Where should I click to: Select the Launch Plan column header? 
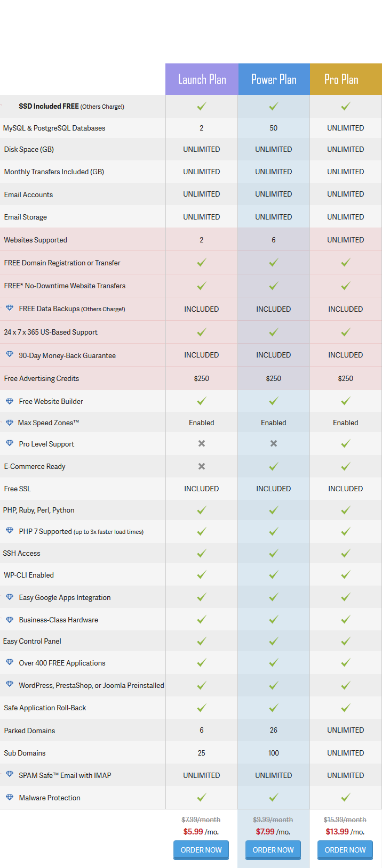202,79
